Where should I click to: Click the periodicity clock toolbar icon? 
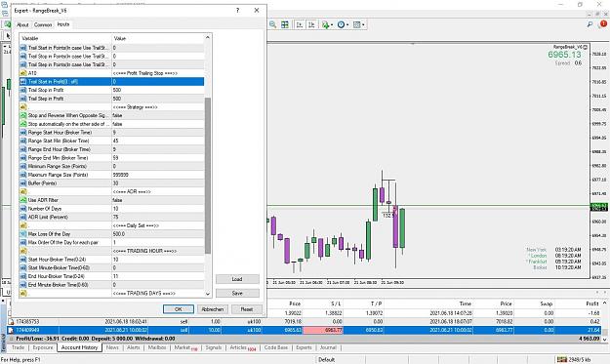[341, 24]
